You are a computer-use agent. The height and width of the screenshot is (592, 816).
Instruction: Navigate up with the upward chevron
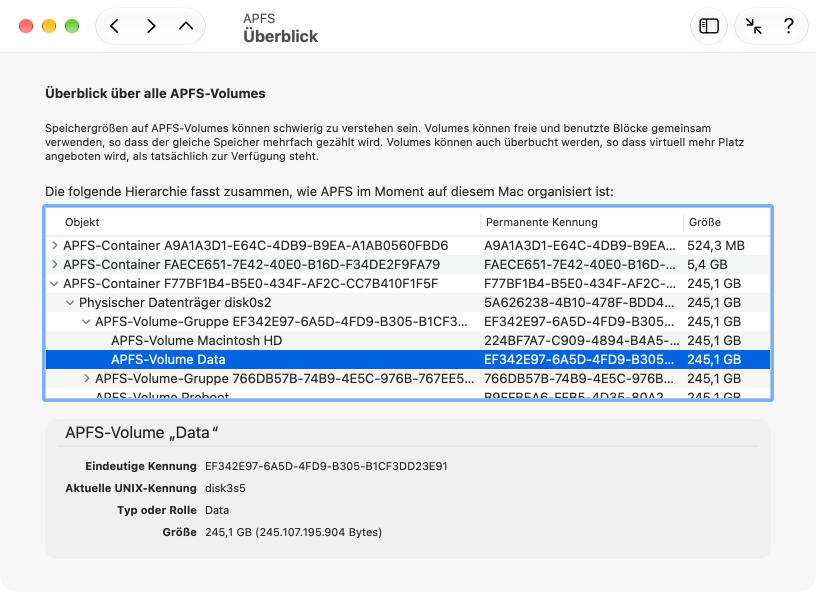pyautogui.click(x=186, y=26)
